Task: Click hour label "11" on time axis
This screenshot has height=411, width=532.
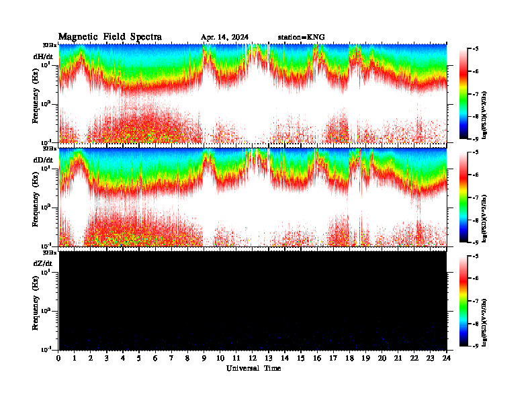Action: [x=236, y=359]
